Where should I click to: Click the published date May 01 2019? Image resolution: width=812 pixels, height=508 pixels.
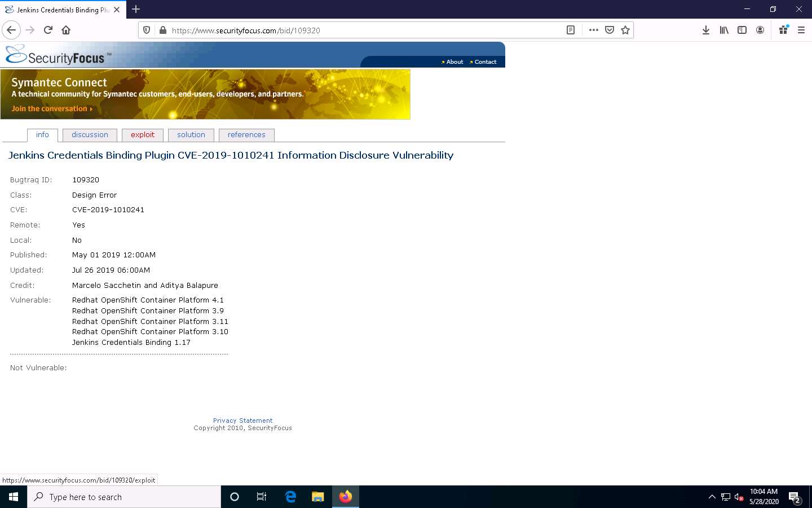pos(114,255)
